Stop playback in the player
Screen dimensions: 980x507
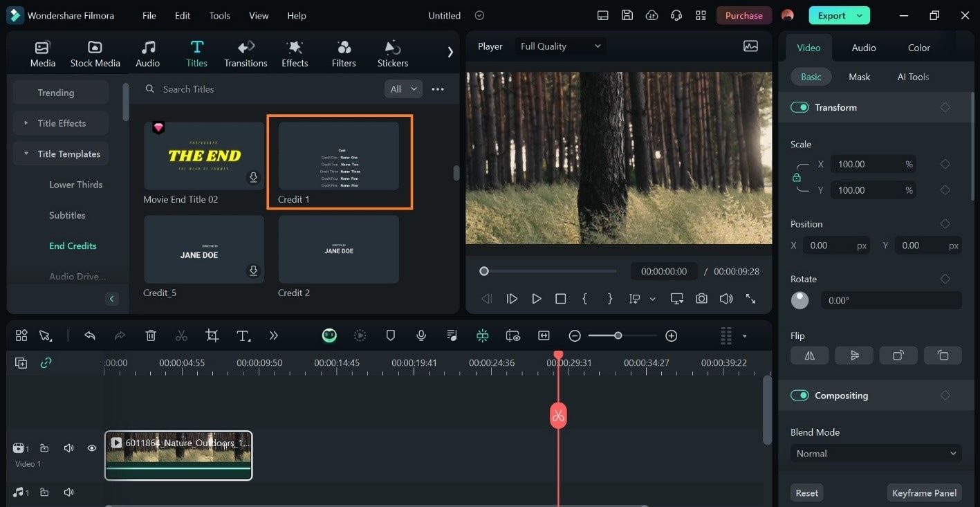561,299
